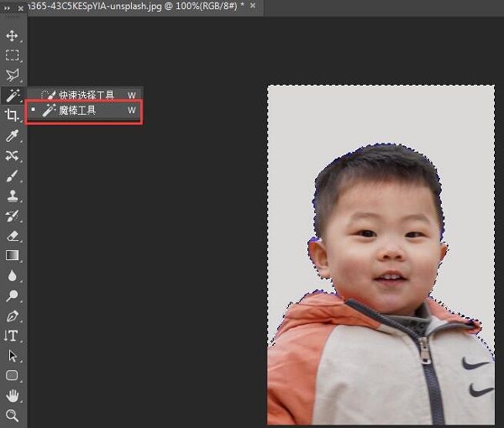The width and height of the screenshot is (504, 428).
Task: Select the Blur tool droplet icon
Action: (x=13, y=275)
